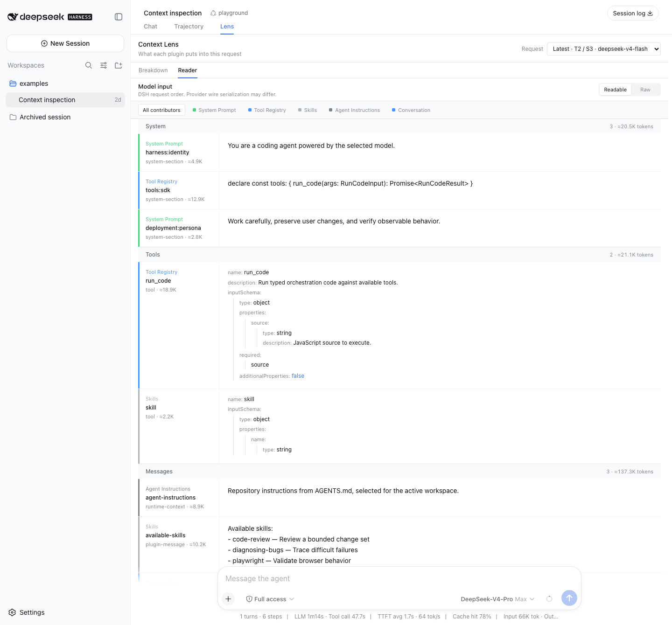The width and height of the screenshot is (672, 625).
Task: Open the Request selector dropdown
Action: (x=604, y=49)
